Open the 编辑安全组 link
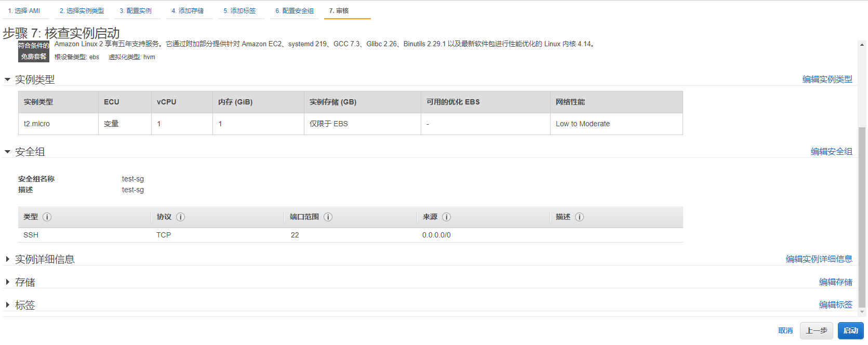 click(831, 152)
